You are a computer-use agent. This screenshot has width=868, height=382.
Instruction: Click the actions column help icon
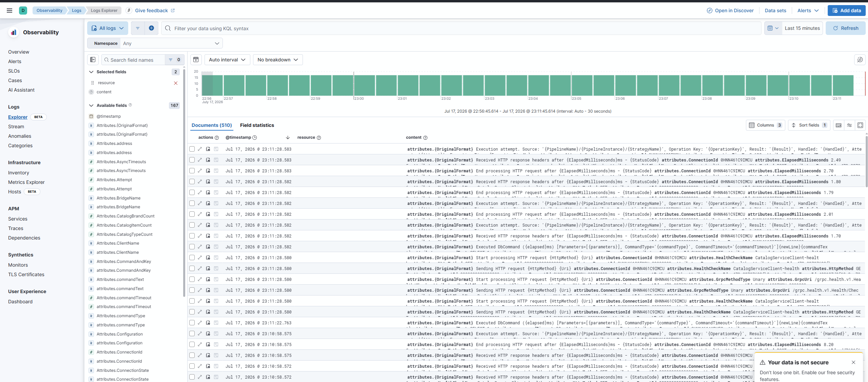(x=217, y=138)
